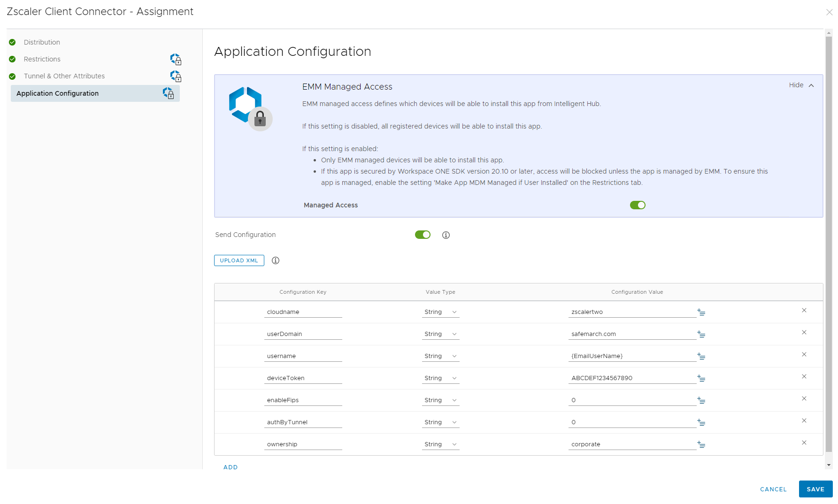
Task: Select the Distribution step in the sidebar
Action: 42,42
